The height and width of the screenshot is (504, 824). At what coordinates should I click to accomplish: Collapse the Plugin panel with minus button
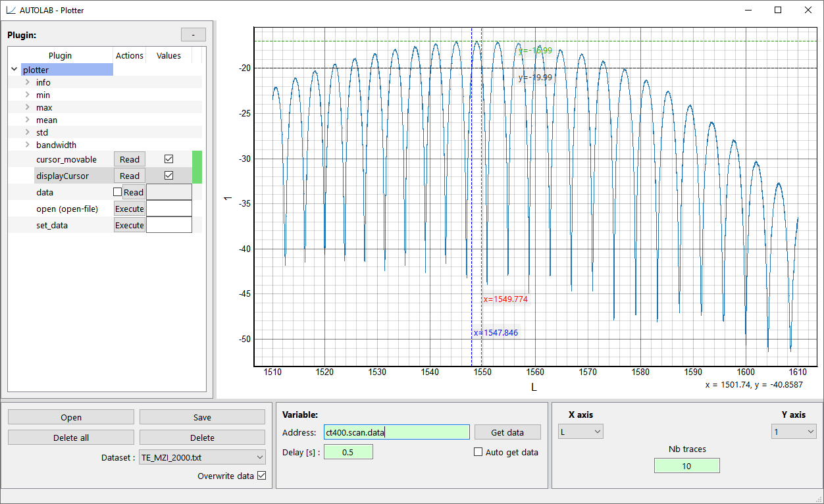click(x=193, y=34)
